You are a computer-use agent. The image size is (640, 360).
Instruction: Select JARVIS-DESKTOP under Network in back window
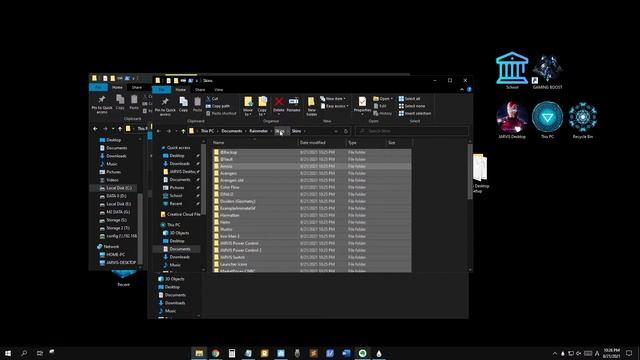click(118, 262)
